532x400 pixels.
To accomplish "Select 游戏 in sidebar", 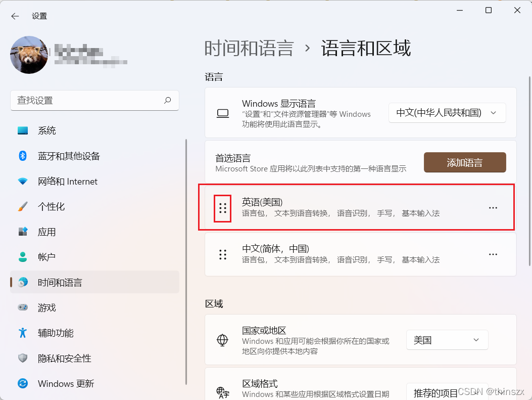I will [x=94, y=307].
